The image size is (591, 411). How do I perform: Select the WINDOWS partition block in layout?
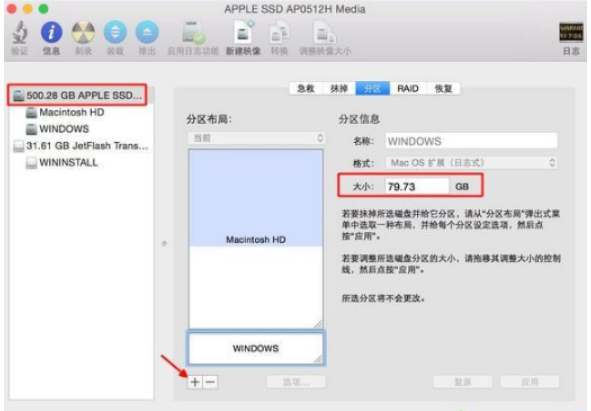click(x=256, y=348)
